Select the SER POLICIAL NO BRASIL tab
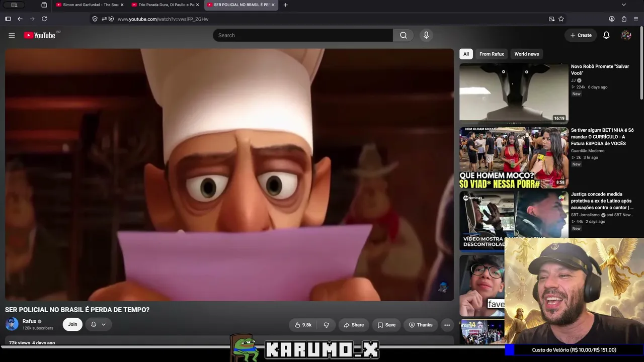 tap(242, 5)
